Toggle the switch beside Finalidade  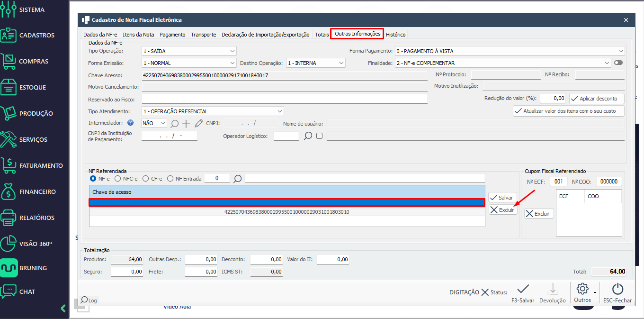click(x=618, y=63)
